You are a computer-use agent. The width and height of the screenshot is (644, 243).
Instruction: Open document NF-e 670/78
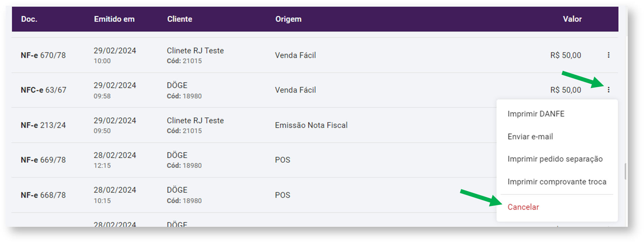[x=43, y=55]
